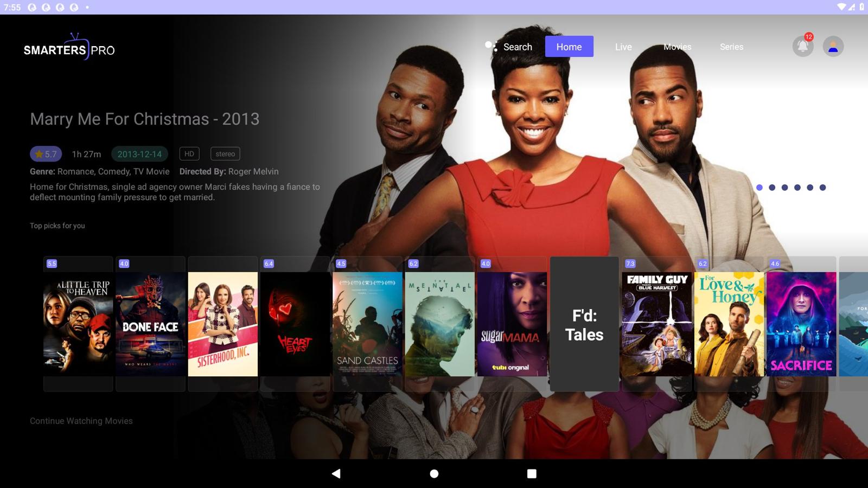Screen dimensions: 868x488
Task: Click the Continue Watching Movies heading
Action: tap(81, 421)
